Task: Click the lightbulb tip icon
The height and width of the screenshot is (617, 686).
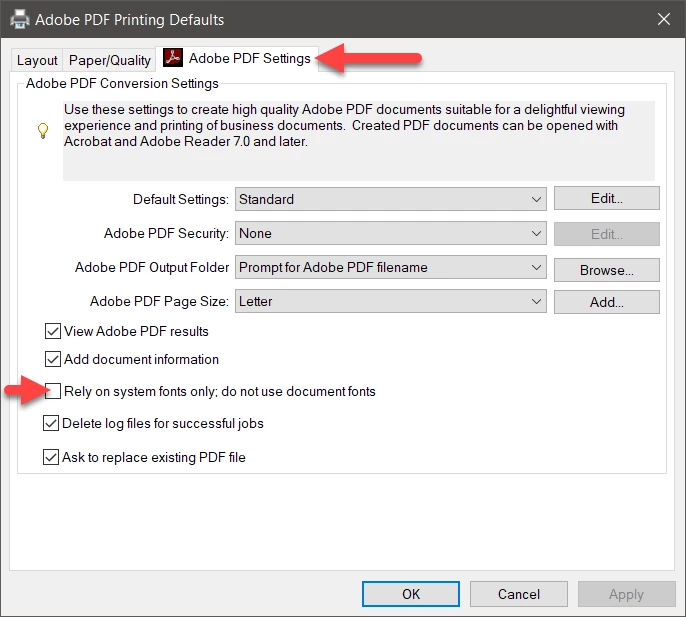Action: [43, 130]
